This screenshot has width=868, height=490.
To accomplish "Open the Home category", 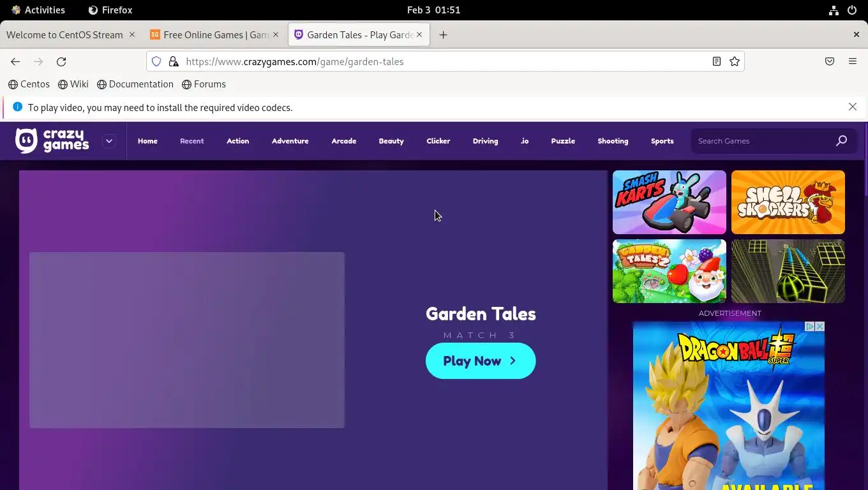I will click(x=147, y=141).
